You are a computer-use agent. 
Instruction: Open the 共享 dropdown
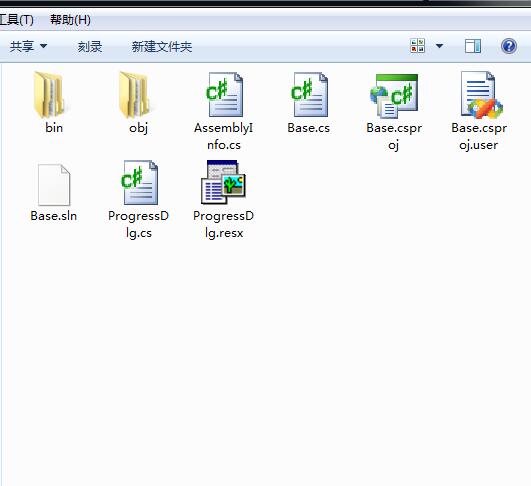coord(28,46)
